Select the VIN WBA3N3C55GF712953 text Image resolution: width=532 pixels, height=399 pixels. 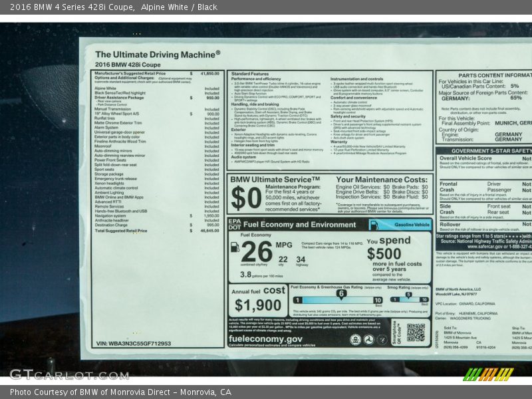pyautogui.click(x=134, y=343)
